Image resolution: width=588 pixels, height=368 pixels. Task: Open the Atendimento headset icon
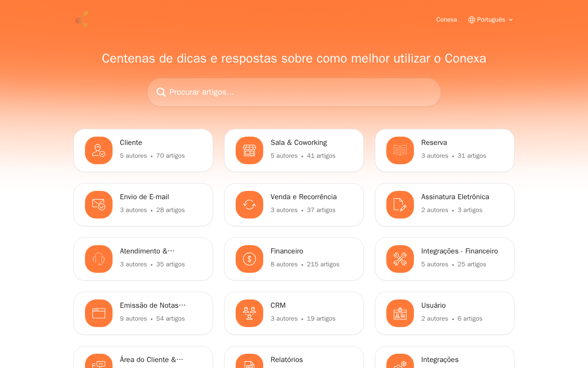[x=99, y=259]
